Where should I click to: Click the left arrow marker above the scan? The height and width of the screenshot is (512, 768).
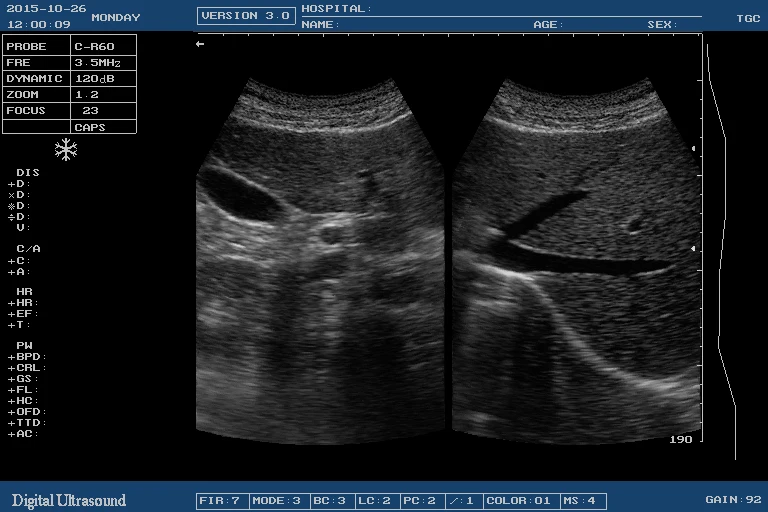click(x=200, y=44)
